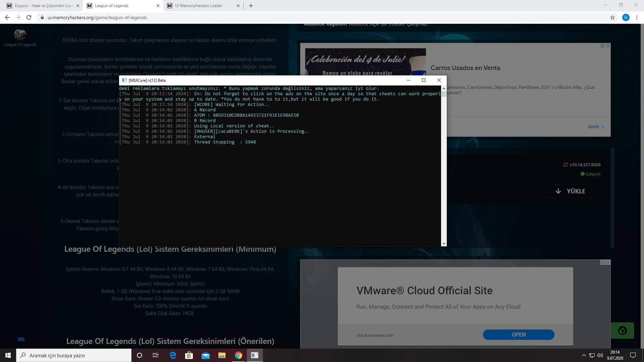The image size is (644, 362).
Task: Close the UI MemoryHackers Loader tab
Action: coord(238,6)
